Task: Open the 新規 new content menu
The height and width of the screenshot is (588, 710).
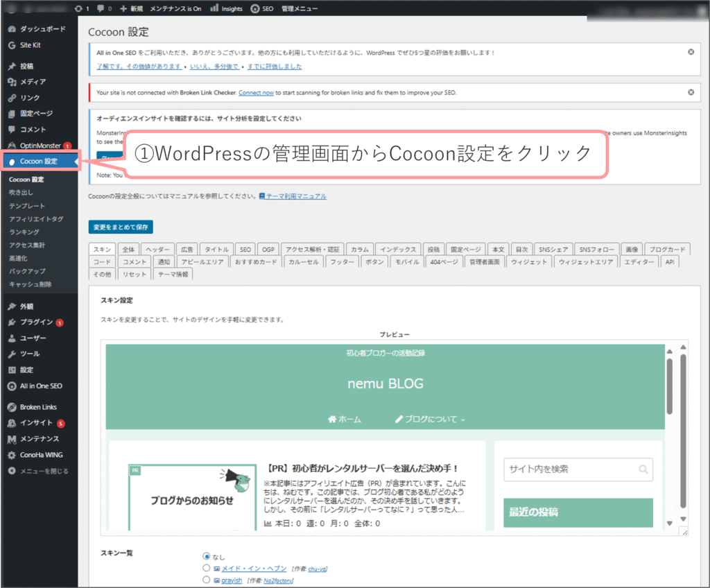Action: pyautogui.click(x=131, y=9)
